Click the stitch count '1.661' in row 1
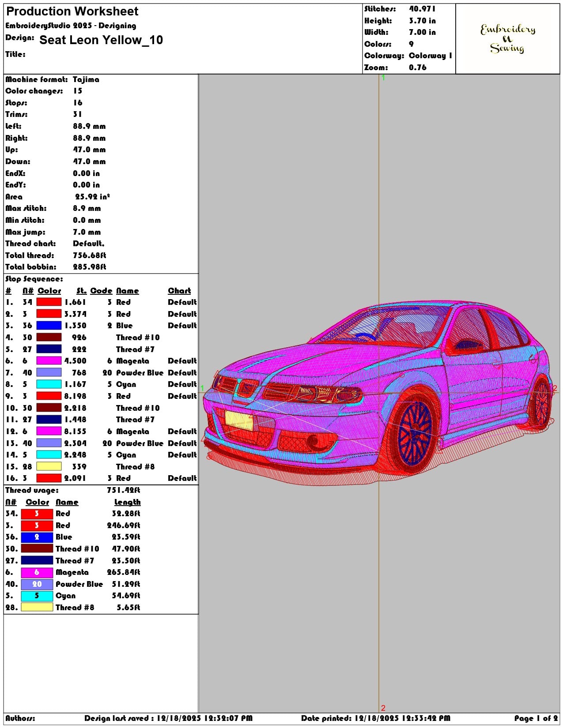 (x=75, y=302)
